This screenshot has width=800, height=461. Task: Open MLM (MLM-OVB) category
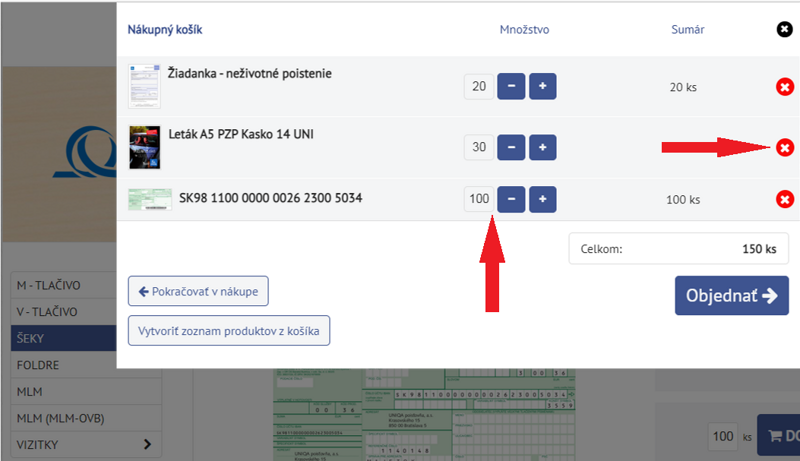pos(86,418)
